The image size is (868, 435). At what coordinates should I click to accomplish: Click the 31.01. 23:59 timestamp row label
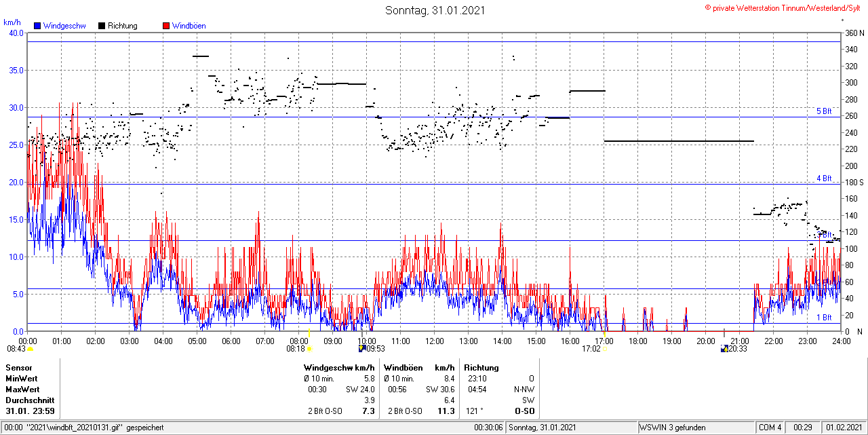(x=30, y=411)
